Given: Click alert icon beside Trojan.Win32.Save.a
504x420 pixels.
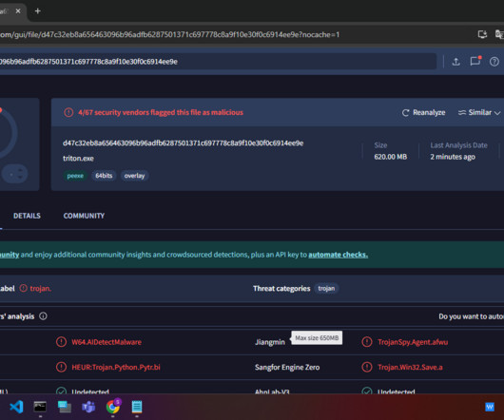Looking at the screenshot, I should click(x=367, y=367).
